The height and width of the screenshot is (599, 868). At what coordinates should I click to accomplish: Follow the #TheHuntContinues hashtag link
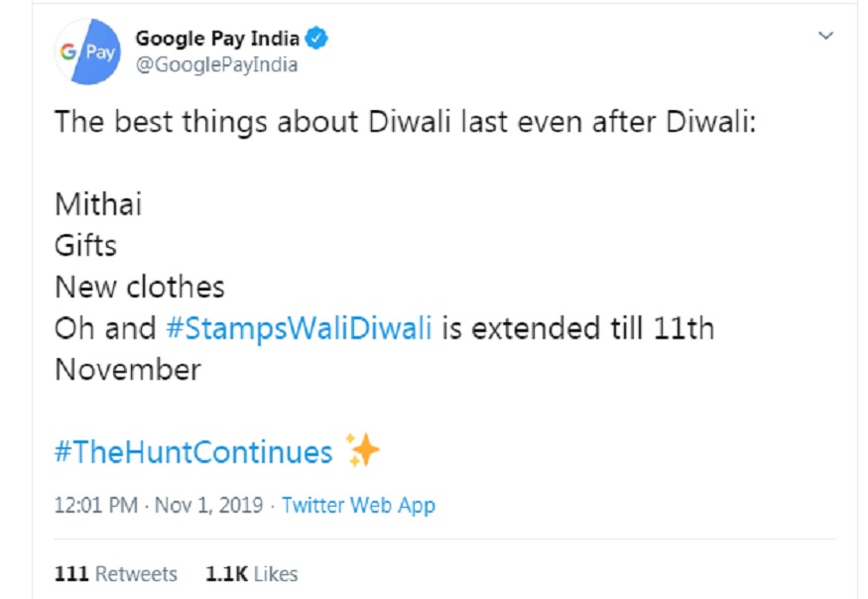(193, 452)
